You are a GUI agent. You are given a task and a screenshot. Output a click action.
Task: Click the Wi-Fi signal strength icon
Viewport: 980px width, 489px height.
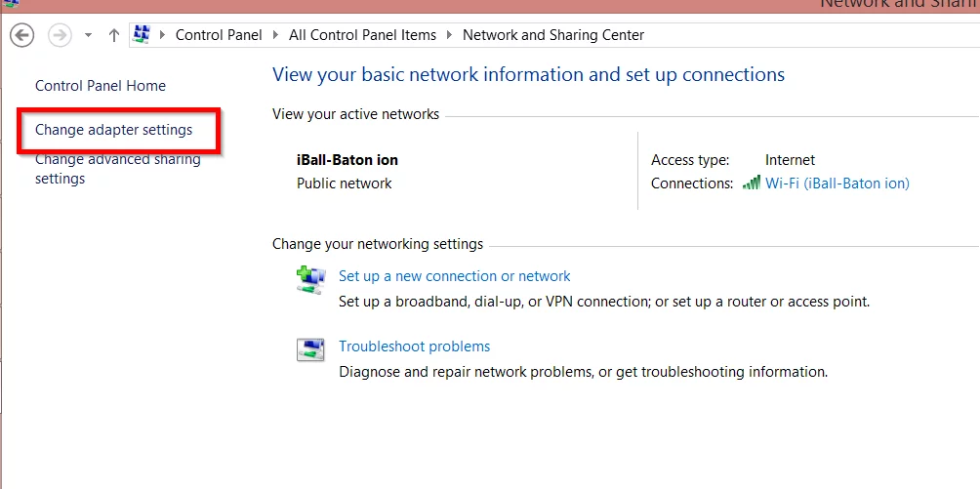[752, 183]
